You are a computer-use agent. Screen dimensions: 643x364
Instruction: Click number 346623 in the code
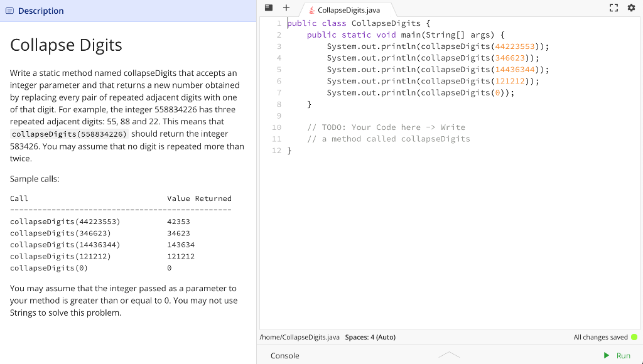point(510,58)
